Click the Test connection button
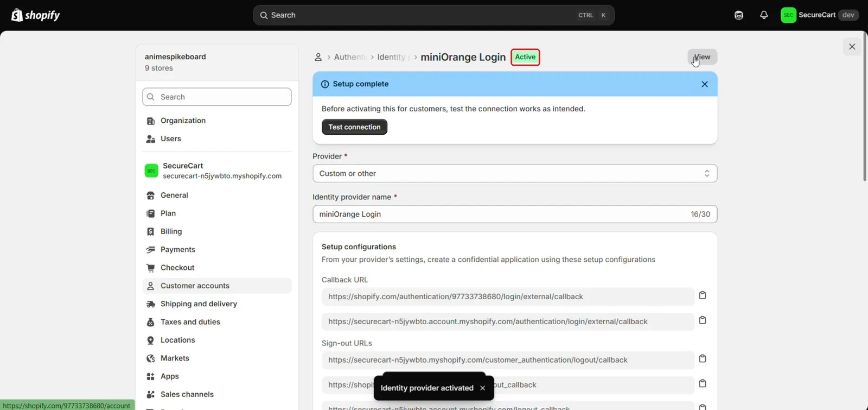 pyautogui.click(x=354, y=127)
